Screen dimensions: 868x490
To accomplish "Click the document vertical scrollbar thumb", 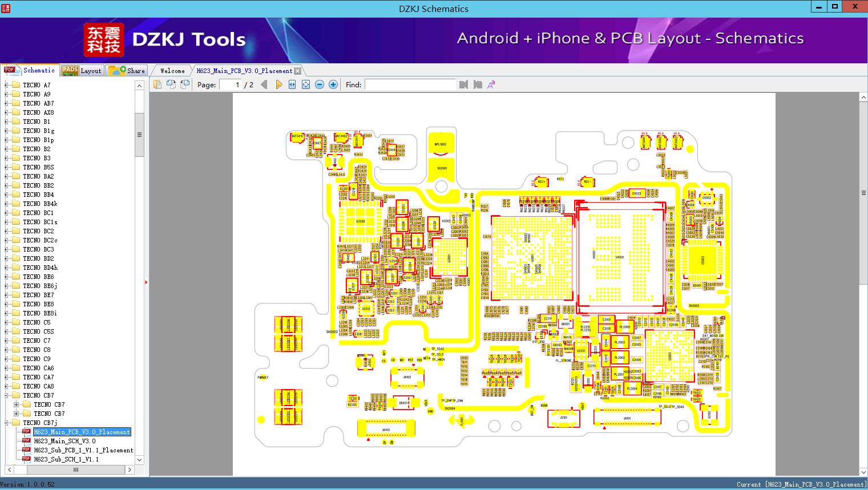I will (863, 193).
